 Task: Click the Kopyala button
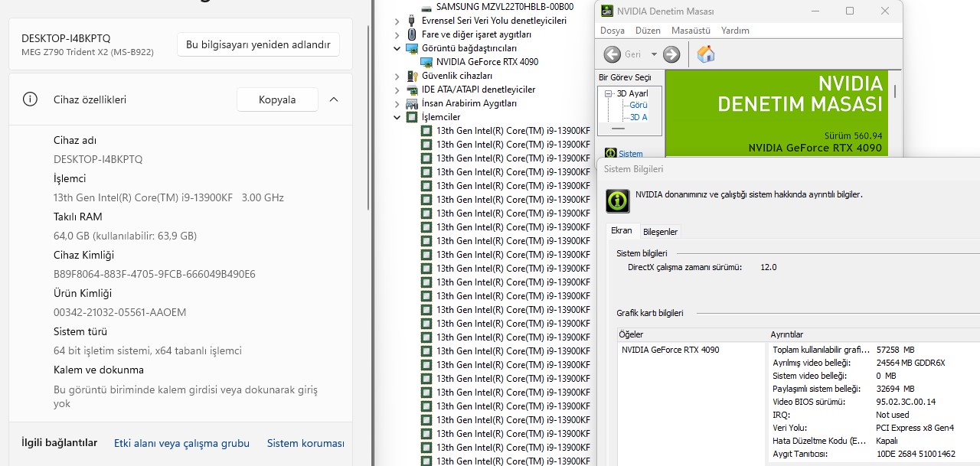(277, 99)
